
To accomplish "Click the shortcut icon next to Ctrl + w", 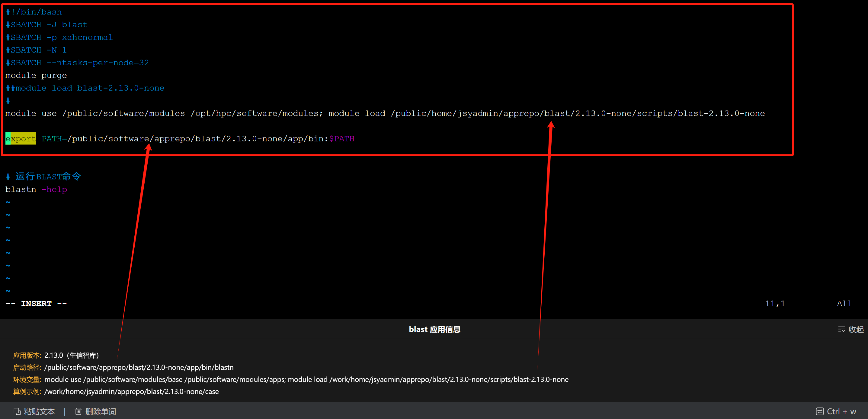I will tap(819, 411).
